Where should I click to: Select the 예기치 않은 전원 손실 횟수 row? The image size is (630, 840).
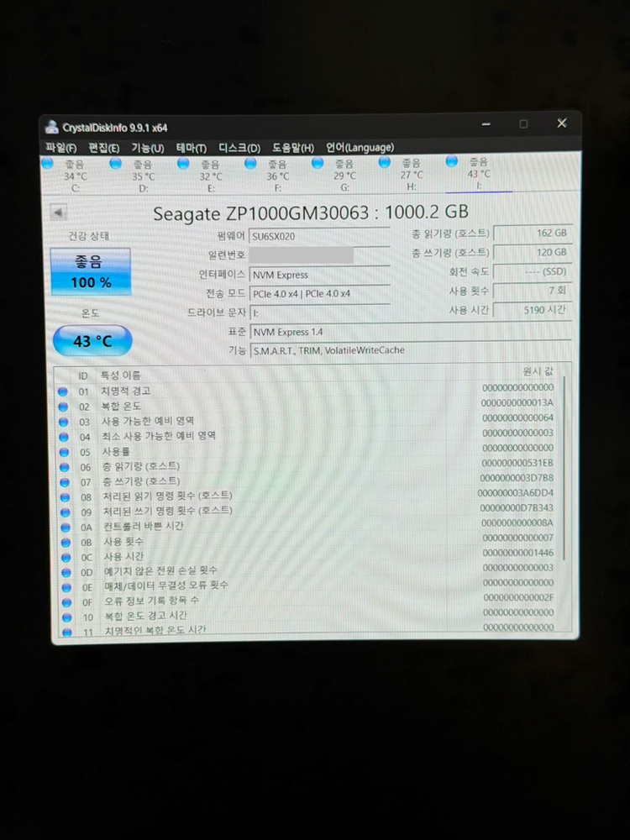tap(309, 570)
